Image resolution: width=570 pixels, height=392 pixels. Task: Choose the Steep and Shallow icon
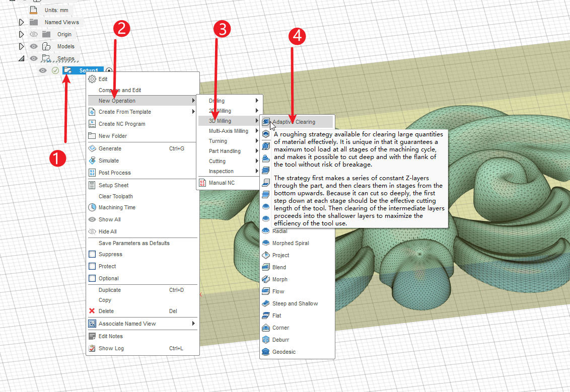coord(266,303)
